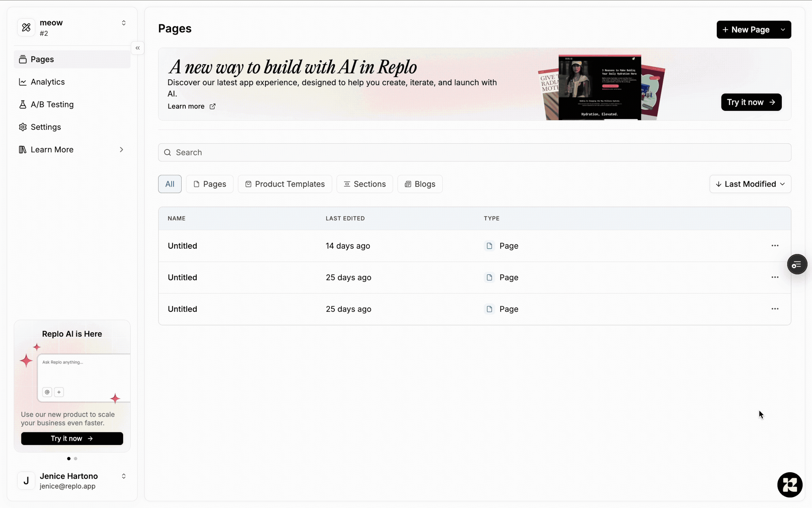Switch to second carousel dot in promo
The width and height of the screenshot is (812, 508).
(x=76, y=459)
